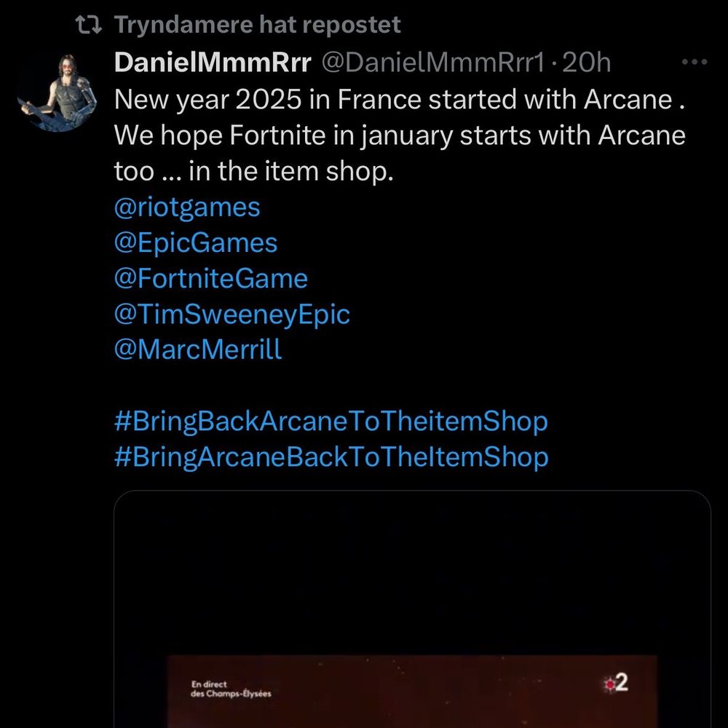Open the @EpicGames mention
This screenshot has width=728, height=728.
coord(196,243)
